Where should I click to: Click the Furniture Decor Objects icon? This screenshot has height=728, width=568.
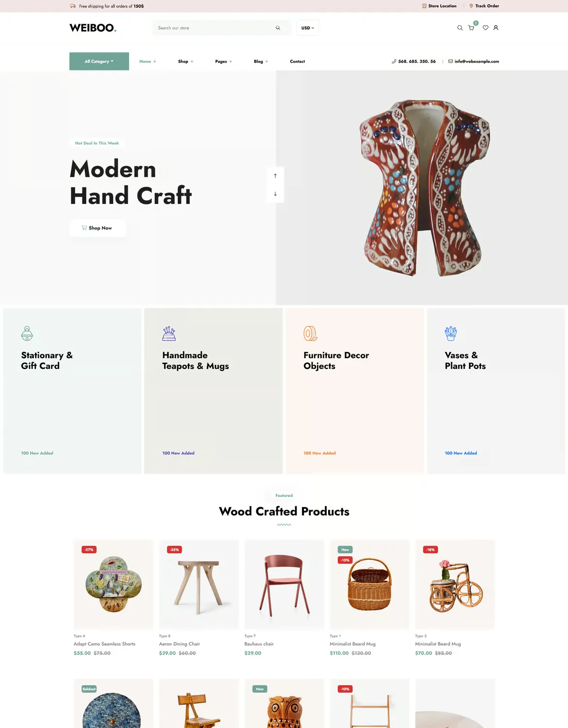(310, 333)
